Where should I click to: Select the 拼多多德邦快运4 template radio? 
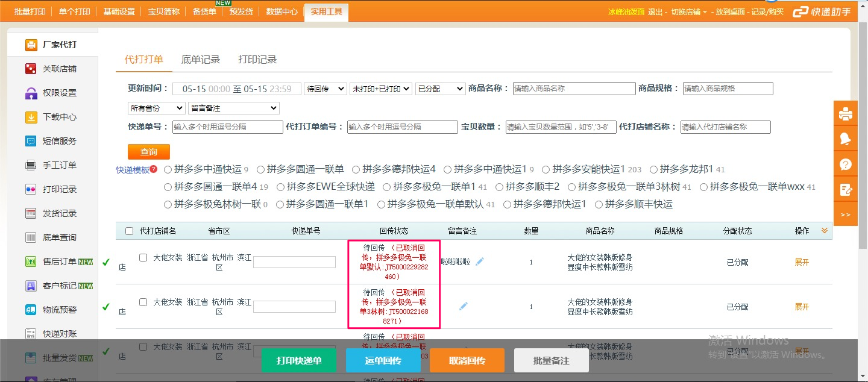click(x=356, y=169)
